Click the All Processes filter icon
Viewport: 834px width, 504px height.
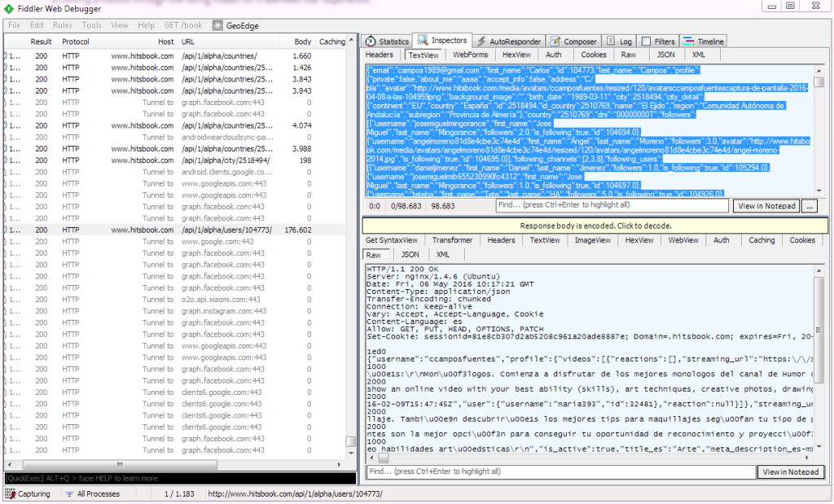69,494
